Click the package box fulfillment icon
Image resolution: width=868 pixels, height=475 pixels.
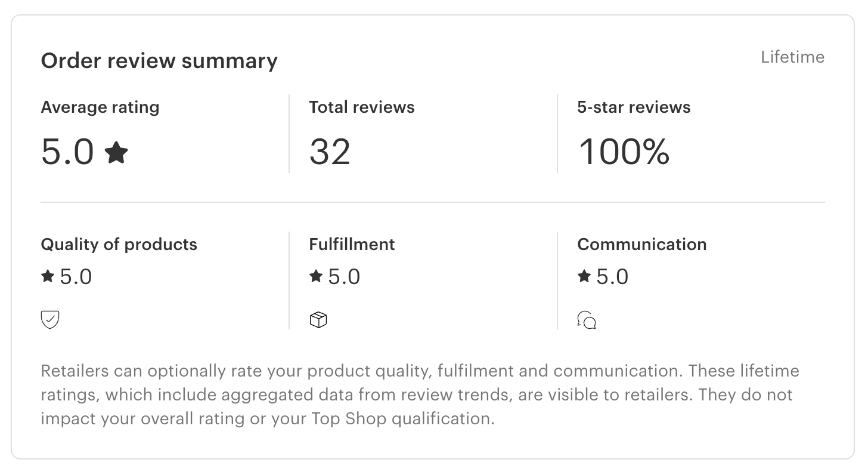318,320
